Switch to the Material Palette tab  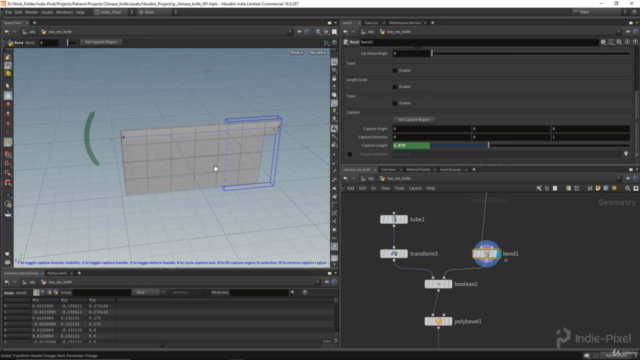pos(418,169)
